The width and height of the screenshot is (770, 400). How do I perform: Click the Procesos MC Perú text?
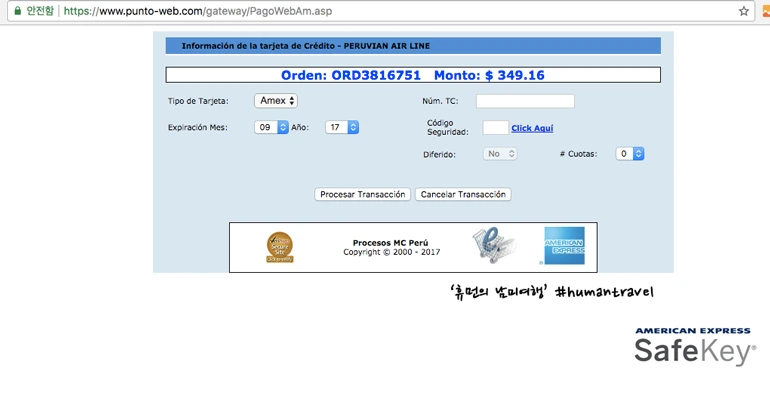390,242
